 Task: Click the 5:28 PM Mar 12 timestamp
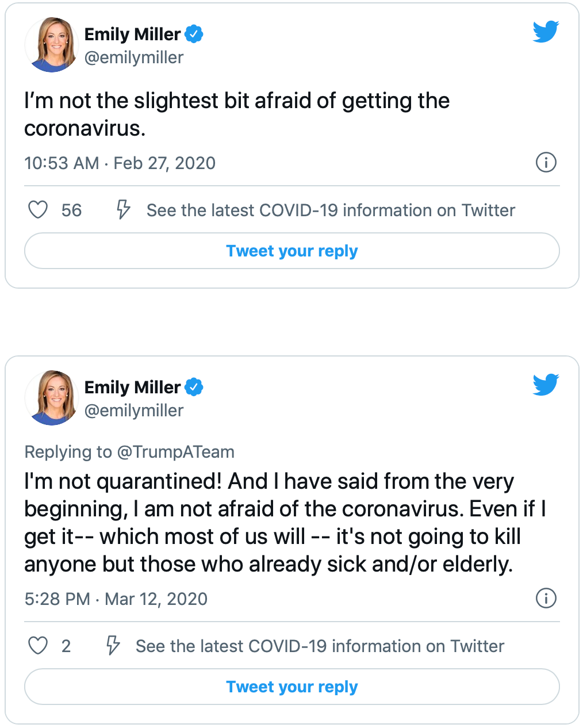click(x=116, y=599)
